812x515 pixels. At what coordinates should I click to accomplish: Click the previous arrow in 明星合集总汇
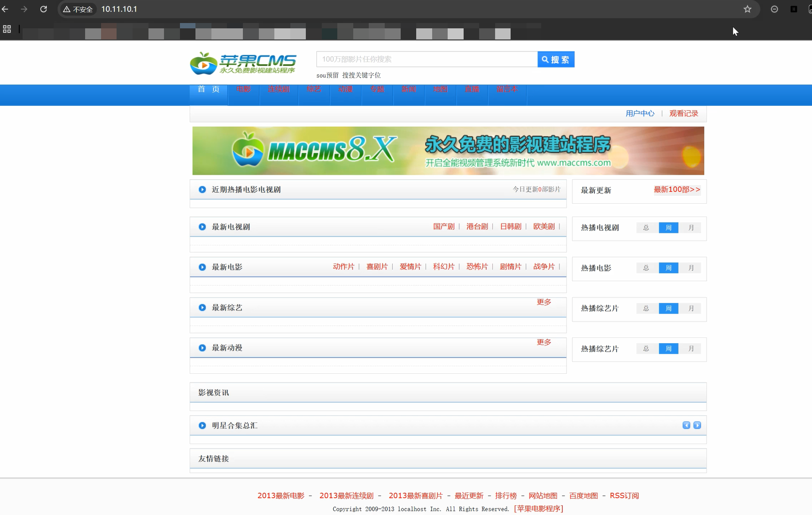click(686, 425)
